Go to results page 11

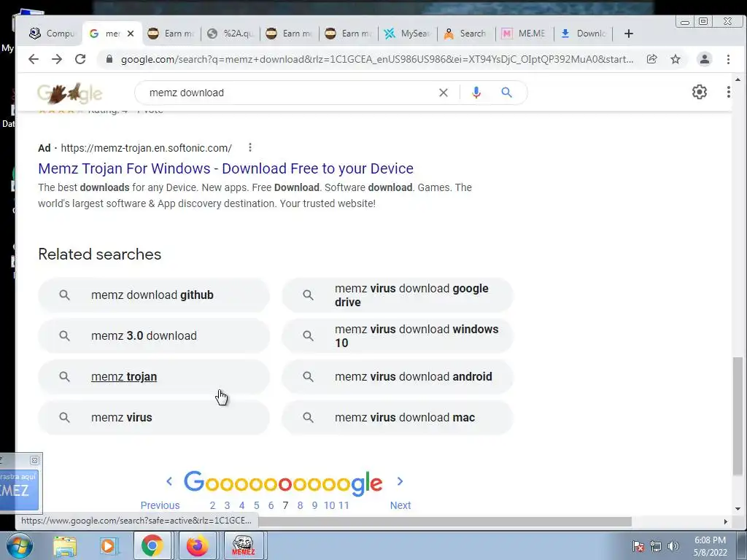tap(344, 505)
